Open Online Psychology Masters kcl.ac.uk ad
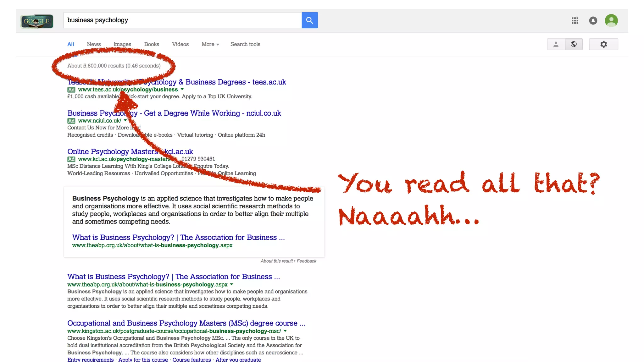 (x=130, y=151)
